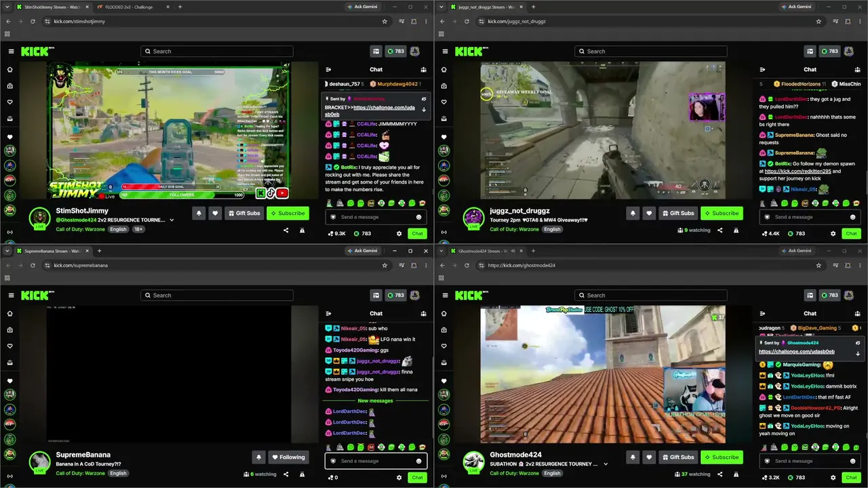The image size is (868, 488).
Task: Click the StimShotJimmy stream video player
Action: (x=168, y=131)
